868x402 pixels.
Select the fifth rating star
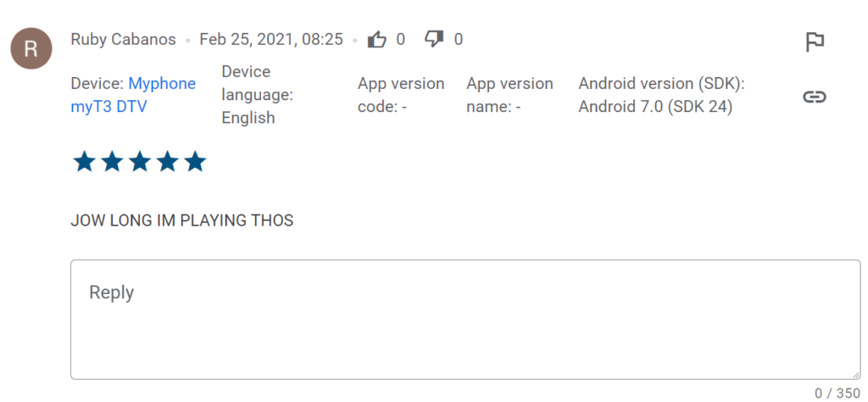195,162
